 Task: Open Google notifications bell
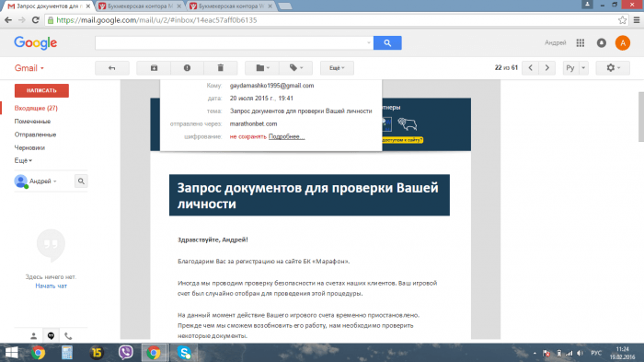pyautogui.click(x=602, y=42)
